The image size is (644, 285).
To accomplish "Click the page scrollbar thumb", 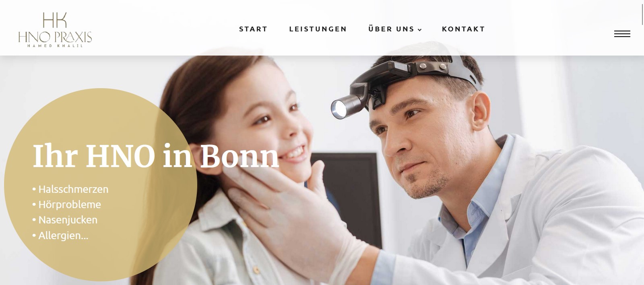I will (x=642, y=15).
